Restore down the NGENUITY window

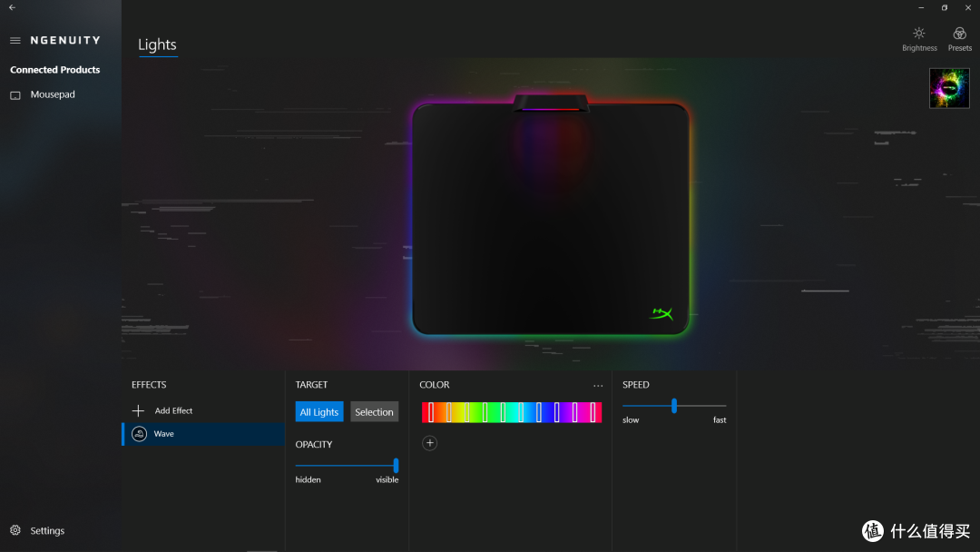tap(945, 7)
